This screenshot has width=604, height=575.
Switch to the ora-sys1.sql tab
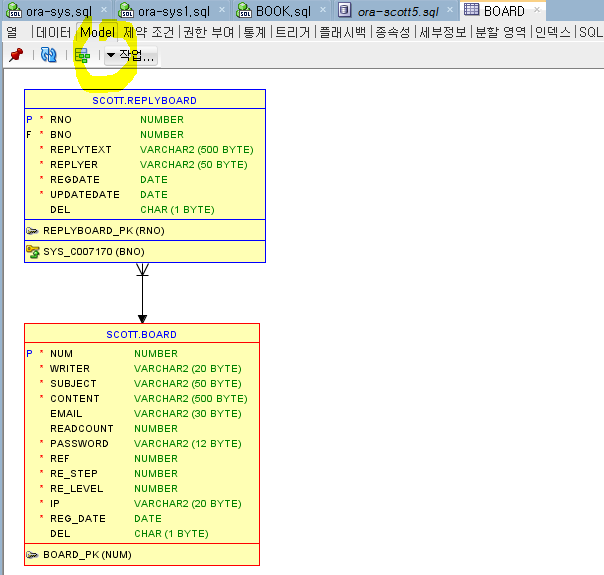click(174, 12)
